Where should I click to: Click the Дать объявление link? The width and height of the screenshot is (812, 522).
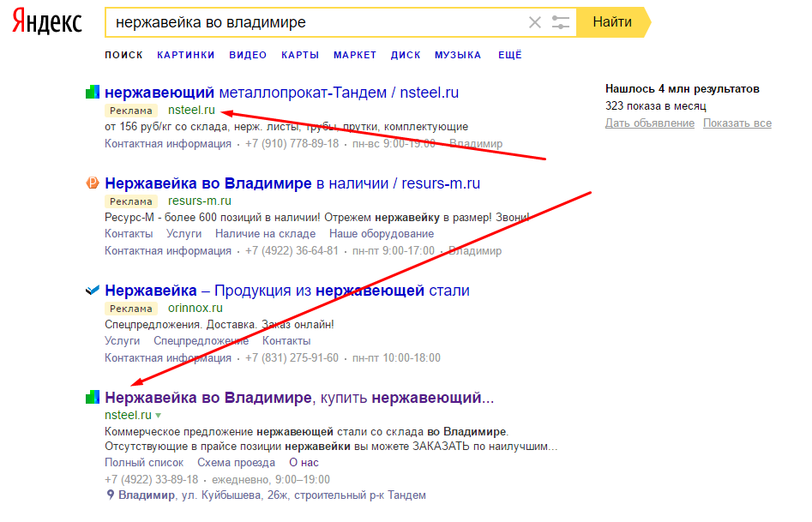(650, 123)
